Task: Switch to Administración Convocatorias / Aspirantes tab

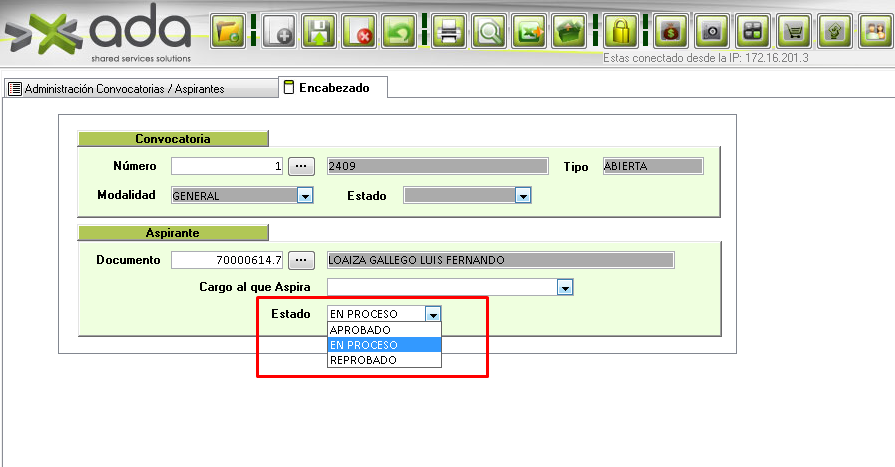Action: 124,89
